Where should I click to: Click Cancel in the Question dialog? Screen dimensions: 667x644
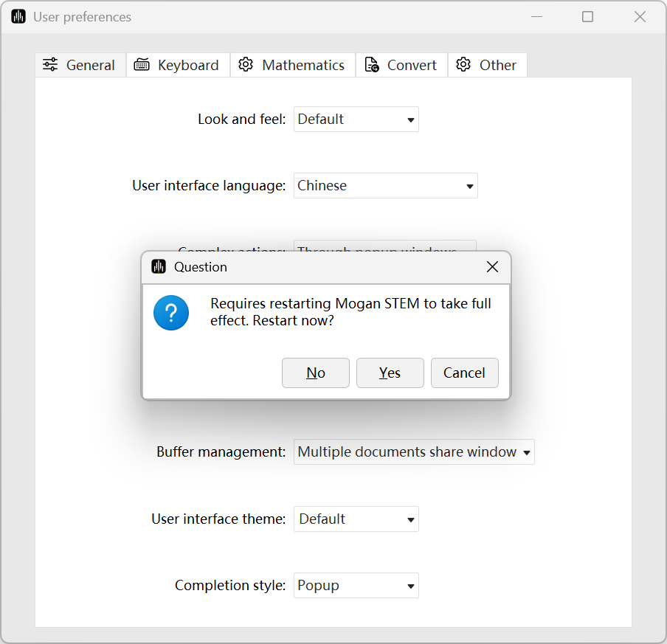[464, 373]
